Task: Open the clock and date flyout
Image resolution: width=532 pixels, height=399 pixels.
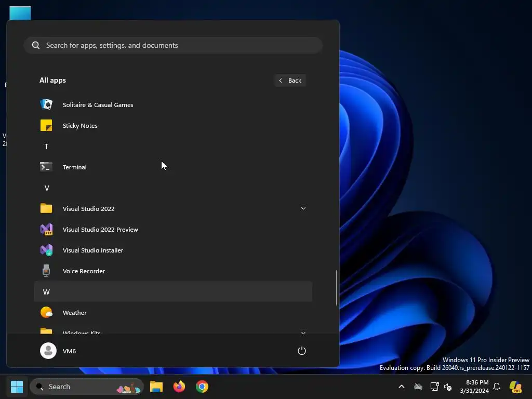Action: pyautogui.click(x=474, y=387)
